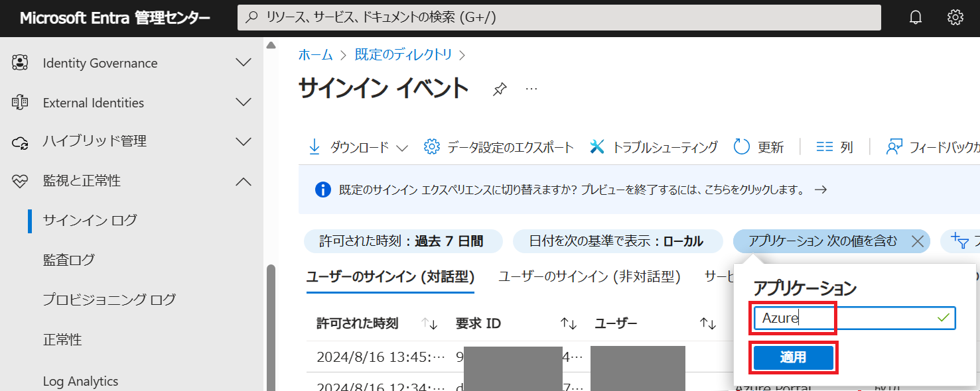The width and height of the screenshot is (980, 391).
Task: Remove the アプリケーション filter with X
Action: pos(918,242)
